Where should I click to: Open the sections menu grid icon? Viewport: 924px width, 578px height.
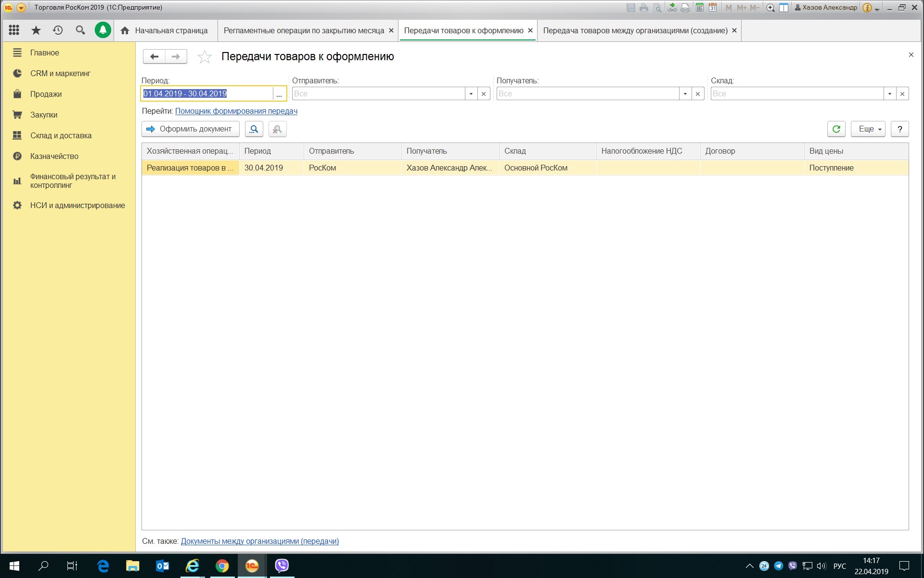click(14, 30)
